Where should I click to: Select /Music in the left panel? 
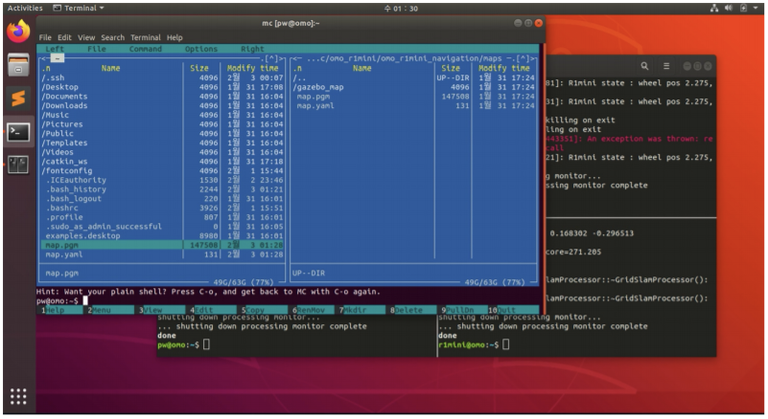pos(55,115)
